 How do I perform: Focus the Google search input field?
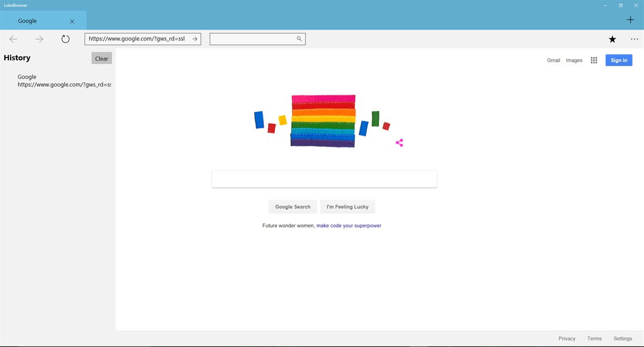click(x=324, y=179)
